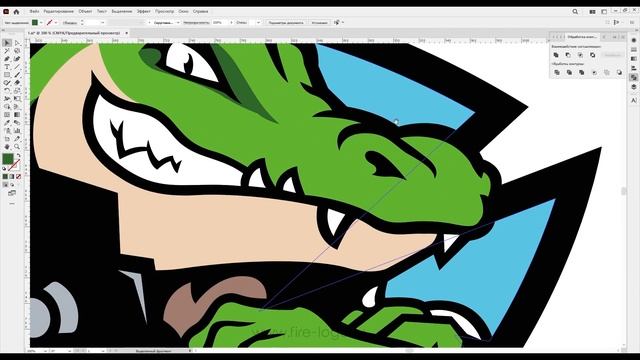640x360 pixels.
Task: Close the open document tab
Action: coord(127,33)
